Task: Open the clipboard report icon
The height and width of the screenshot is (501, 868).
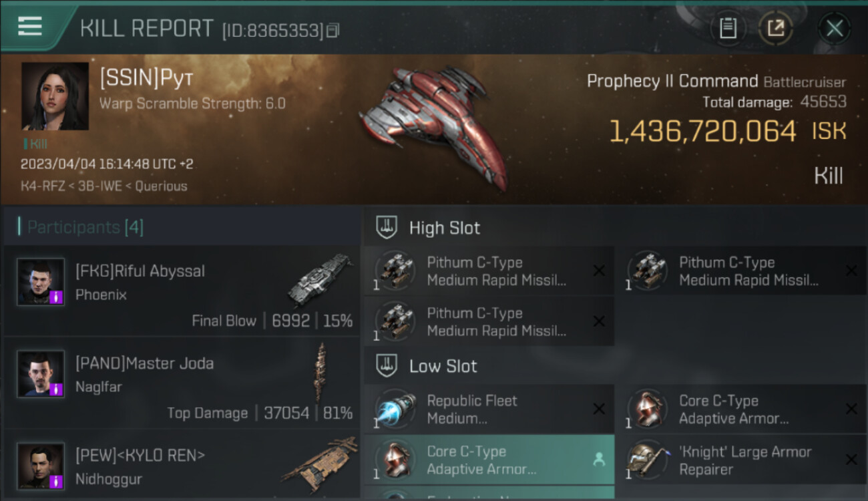Action: (x=728, y=28)
